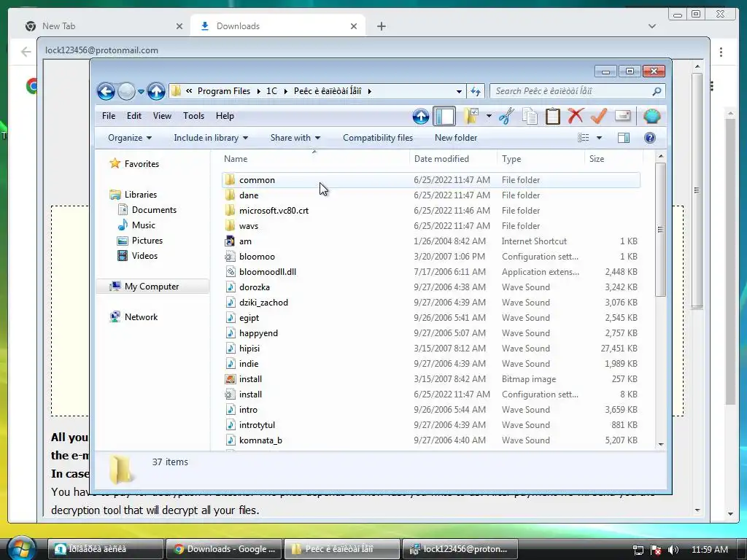Viewport: 747px width, 560px height.
Task: Open the Edit menu
Action: [134, 116]
